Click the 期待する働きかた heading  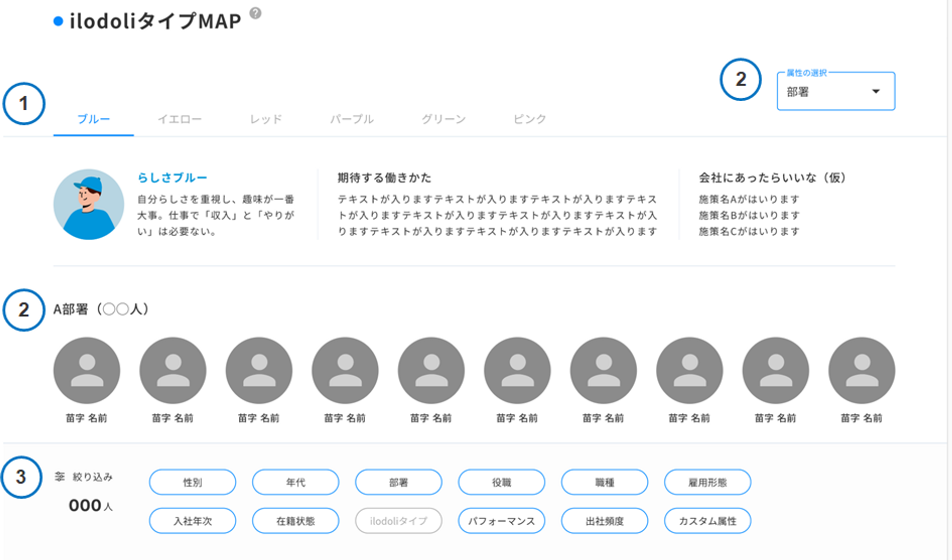click(x=384, y=178)
